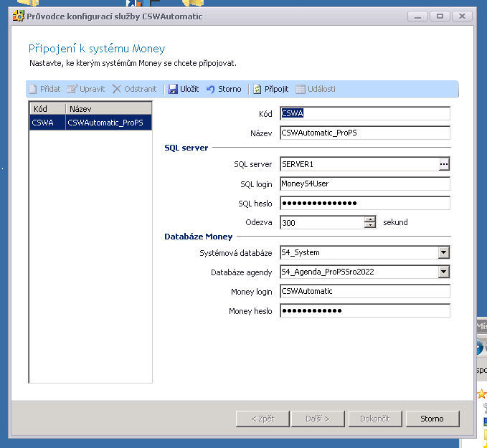
Task: Click into the SQL login field
Action: (x=364, y=184)
